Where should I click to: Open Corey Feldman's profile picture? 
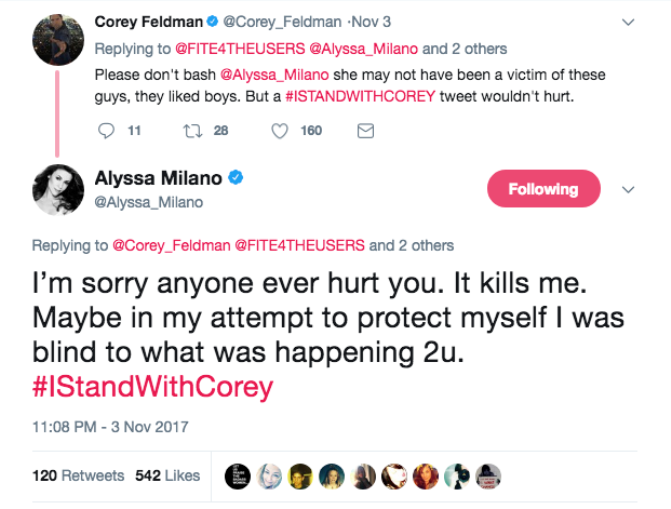(x=57, y=40)
